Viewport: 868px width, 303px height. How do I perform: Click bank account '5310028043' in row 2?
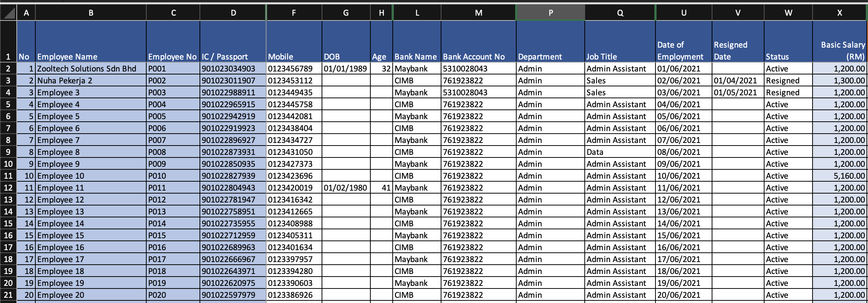479,68
